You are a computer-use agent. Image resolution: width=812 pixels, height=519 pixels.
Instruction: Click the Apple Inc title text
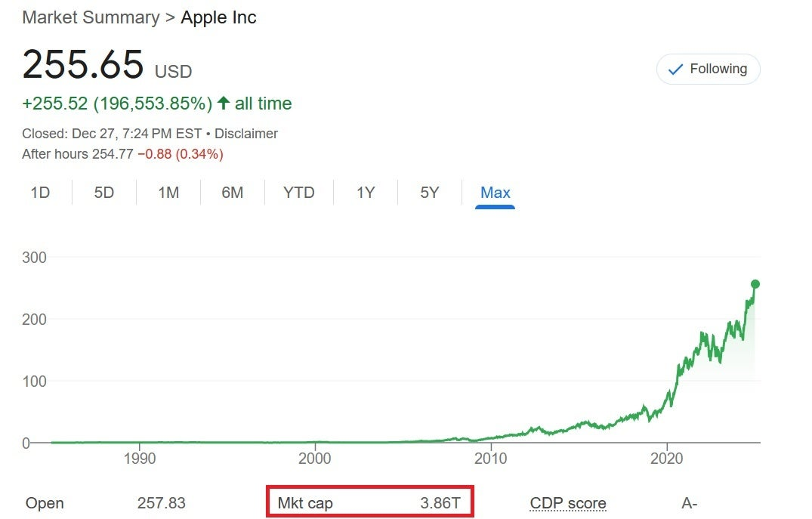pos(218,17)
